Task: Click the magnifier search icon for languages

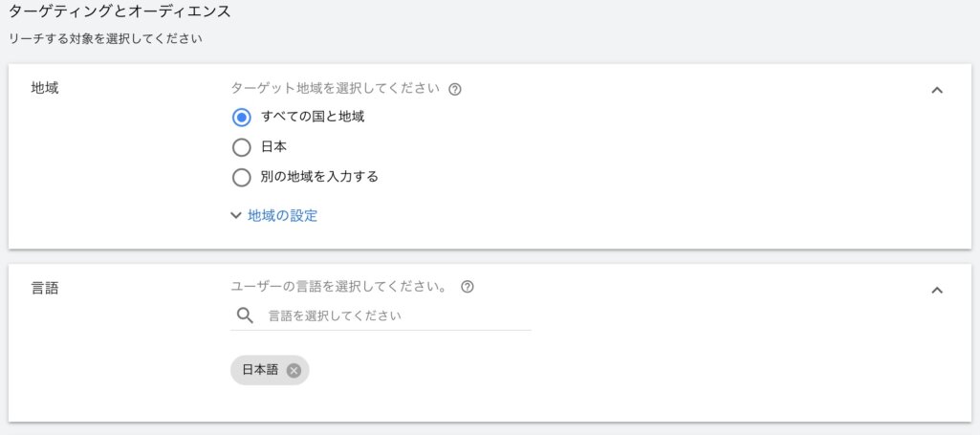Action: 245,315
